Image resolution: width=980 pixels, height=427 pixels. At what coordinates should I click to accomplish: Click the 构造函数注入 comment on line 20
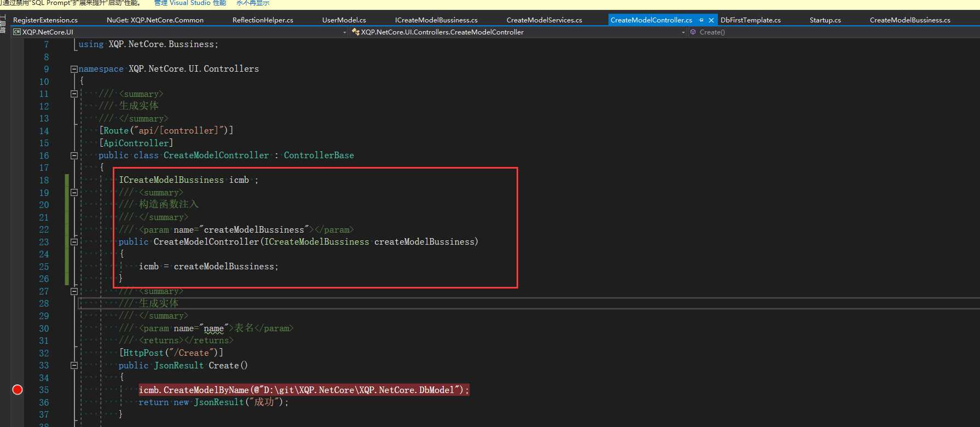pos(169,204)
